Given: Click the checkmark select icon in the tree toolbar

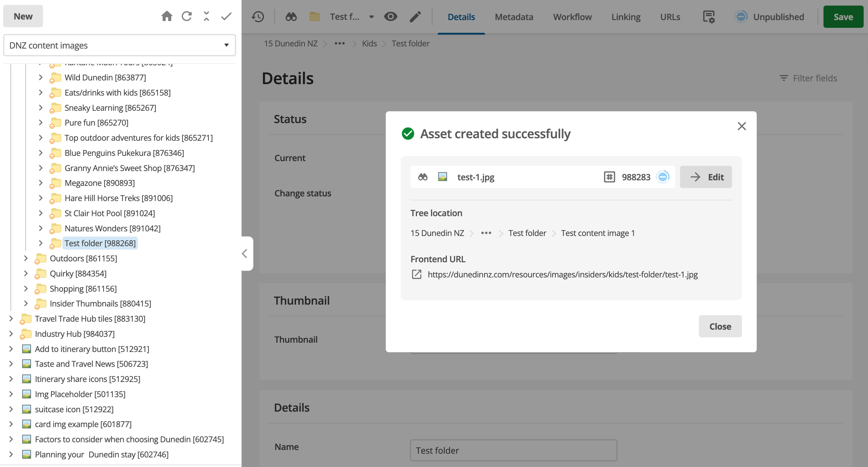Looking at the screenshot, I should 227,16.
